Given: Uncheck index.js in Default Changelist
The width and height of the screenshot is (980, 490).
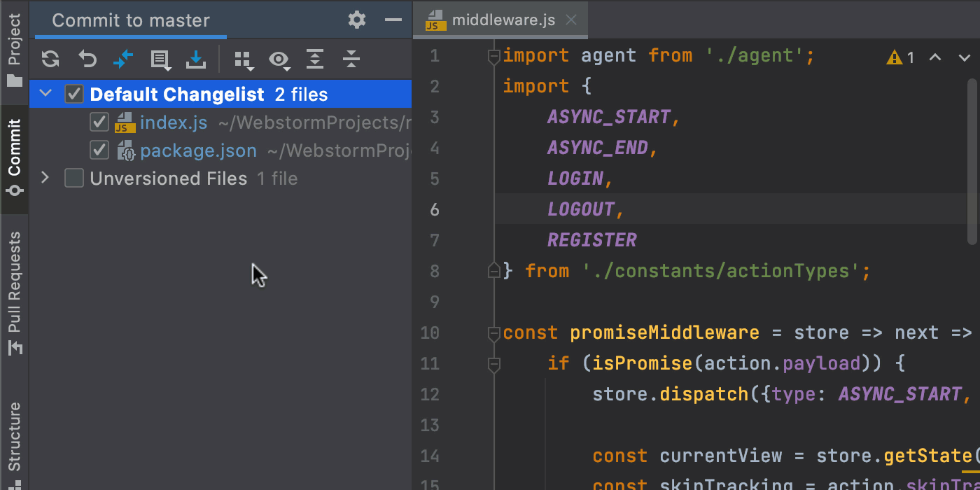Looking at the screenshot, I should 99,122.
